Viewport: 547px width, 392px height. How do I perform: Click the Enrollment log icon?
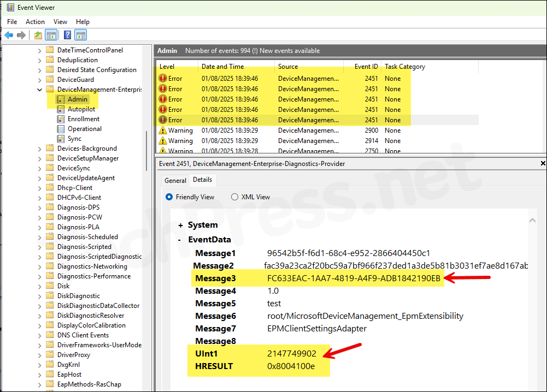pos(61,119)
